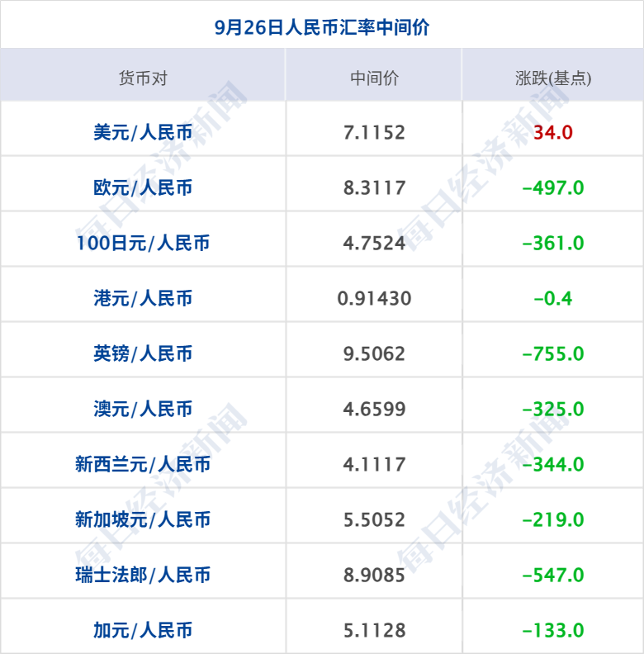Click the 新西兰元/人民币 currency pair
The width and height of the screenshot is (644, 654).
(143, 464)
